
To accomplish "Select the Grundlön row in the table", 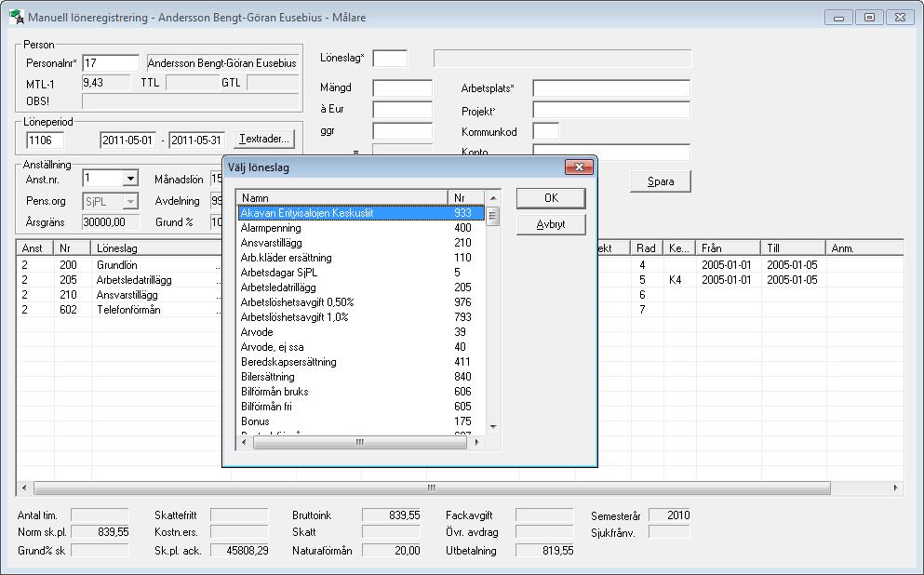I will (x=460, y=265).
